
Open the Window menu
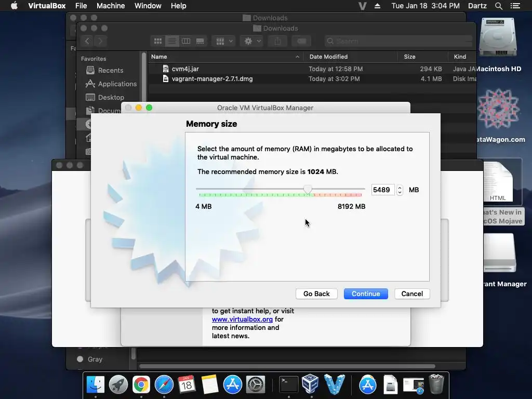click(148, 6)
